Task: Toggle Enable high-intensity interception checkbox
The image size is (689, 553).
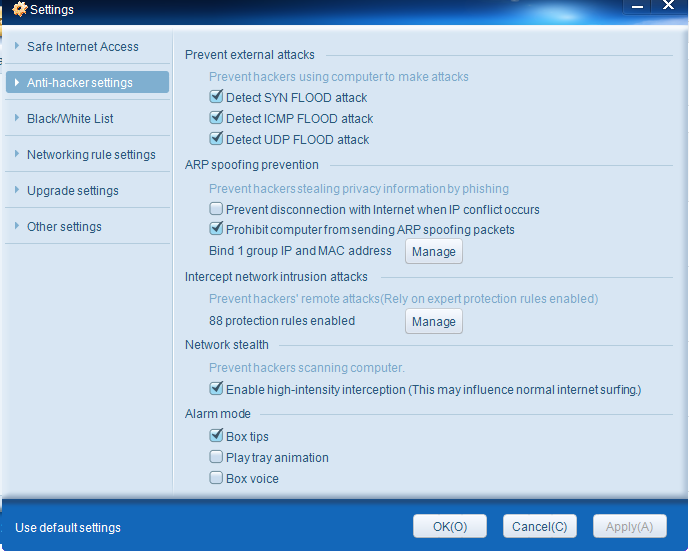Action: [216, 389]
